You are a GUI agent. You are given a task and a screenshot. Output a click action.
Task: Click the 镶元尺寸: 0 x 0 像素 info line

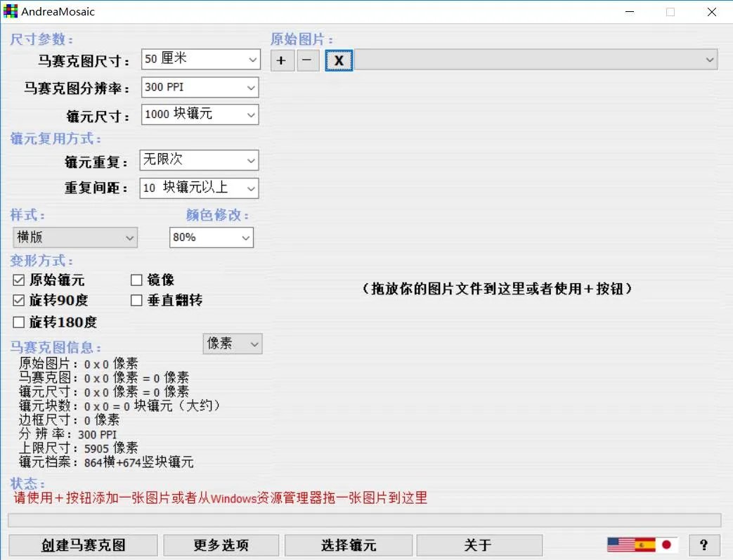point(104,392)
